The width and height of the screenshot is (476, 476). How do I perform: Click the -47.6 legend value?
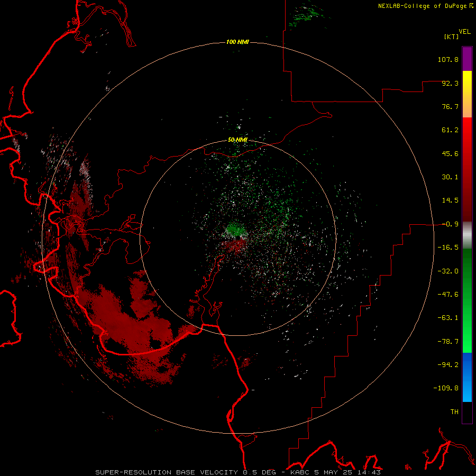[x=448, y=295]
